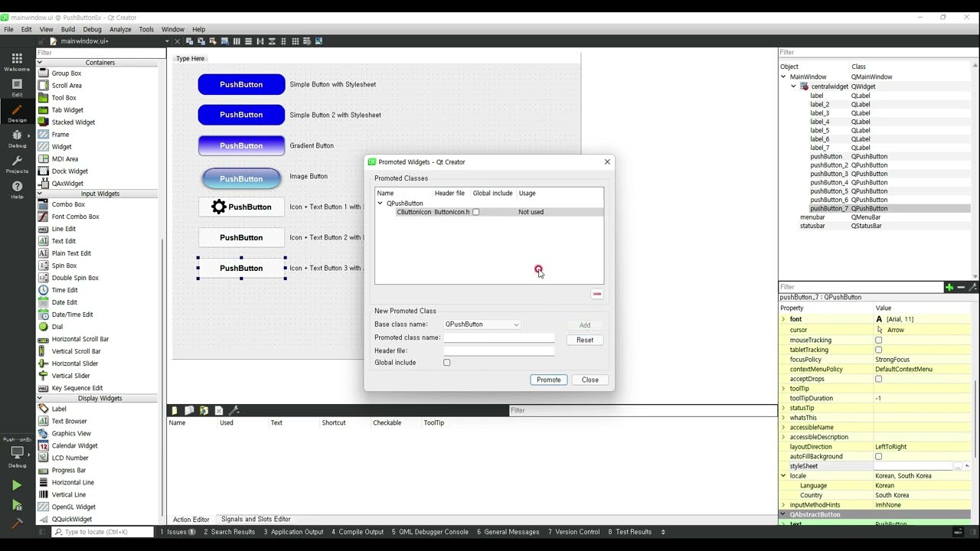Click the styleSheet ellipsis edit button
980x551 pixels.
[958, 466]
